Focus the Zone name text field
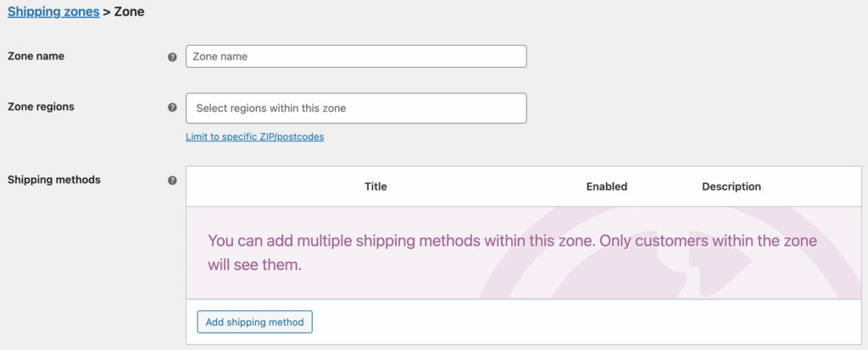 (x=356, y=57)
